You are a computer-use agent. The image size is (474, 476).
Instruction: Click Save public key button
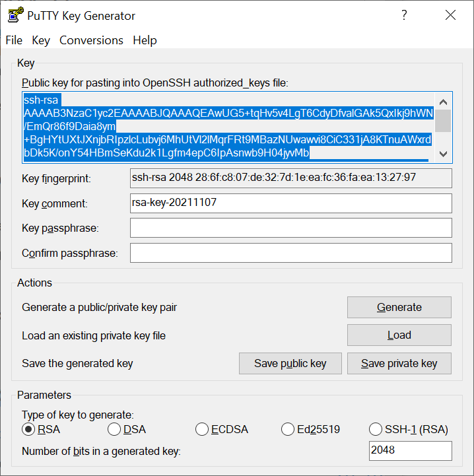(290, 363)
